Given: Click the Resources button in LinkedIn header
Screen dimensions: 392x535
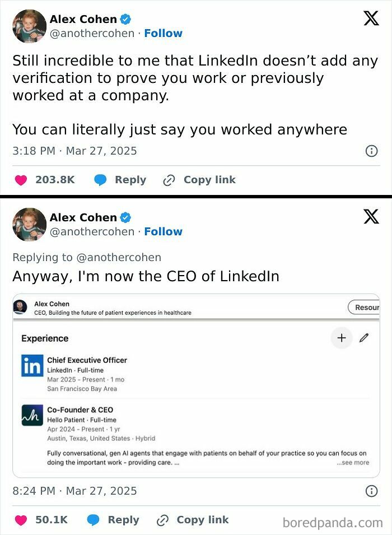Looking at the screenshot, I should [x=364, y=307].
